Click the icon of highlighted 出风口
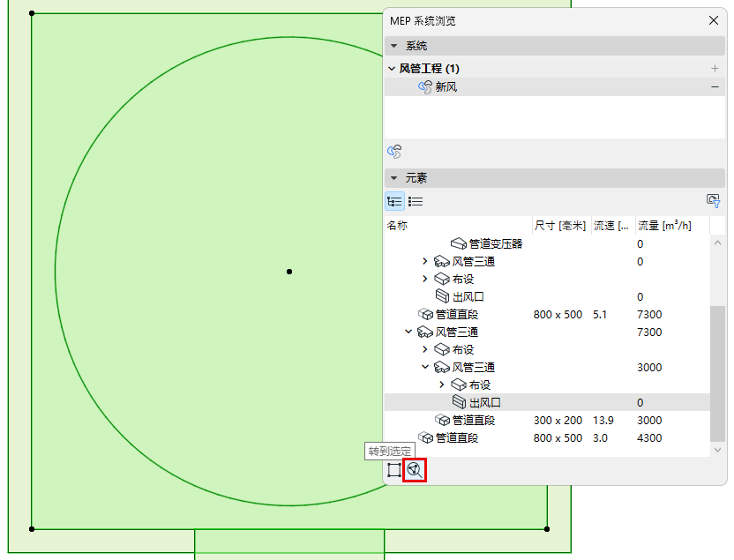 click(x=459, y=402)
